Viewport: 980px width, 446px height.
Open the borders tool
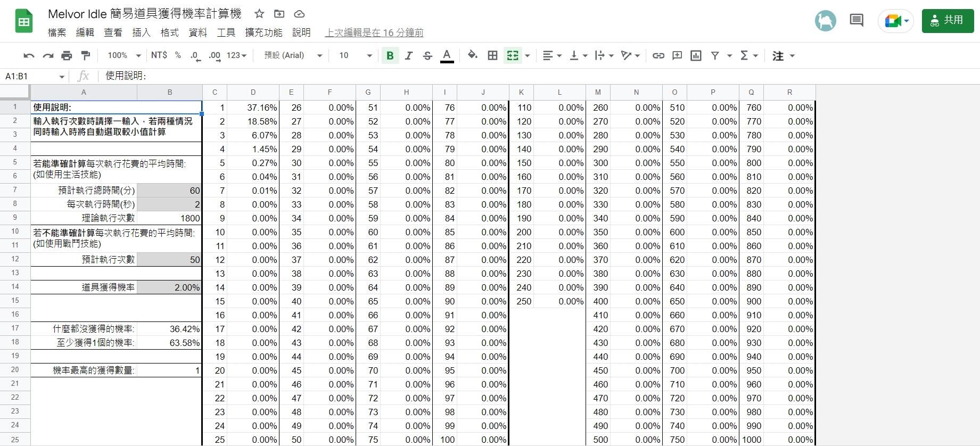point(493,56)
